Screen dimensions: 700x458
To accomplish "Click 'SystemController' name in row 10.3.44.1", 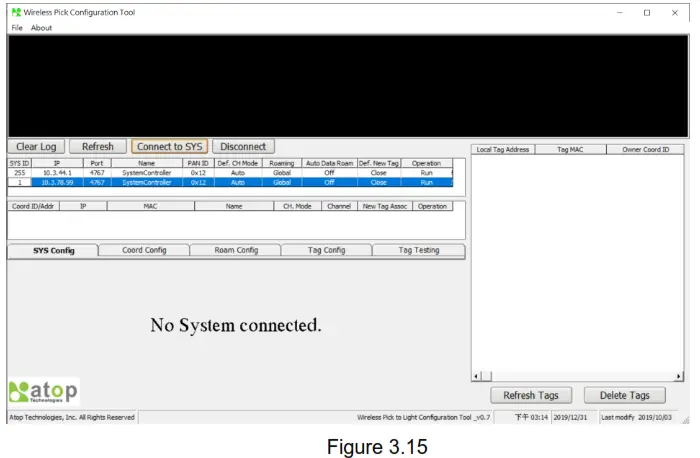I will 146,173.
